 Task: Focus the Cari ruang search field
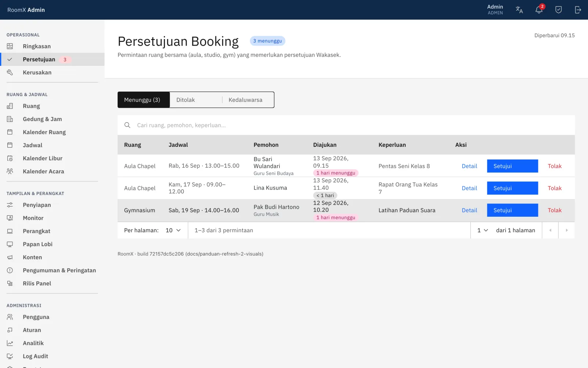346,125
